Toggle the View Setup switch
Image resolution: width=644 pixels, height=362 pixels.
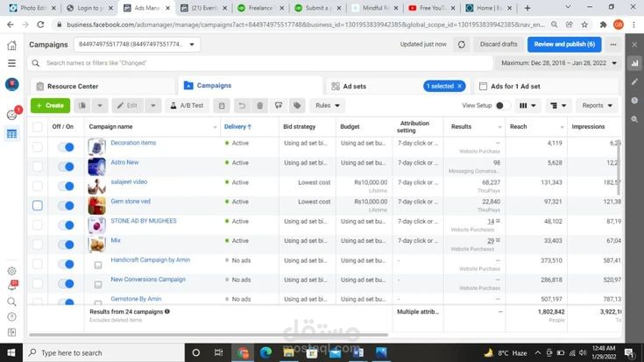tap(502, 105)
